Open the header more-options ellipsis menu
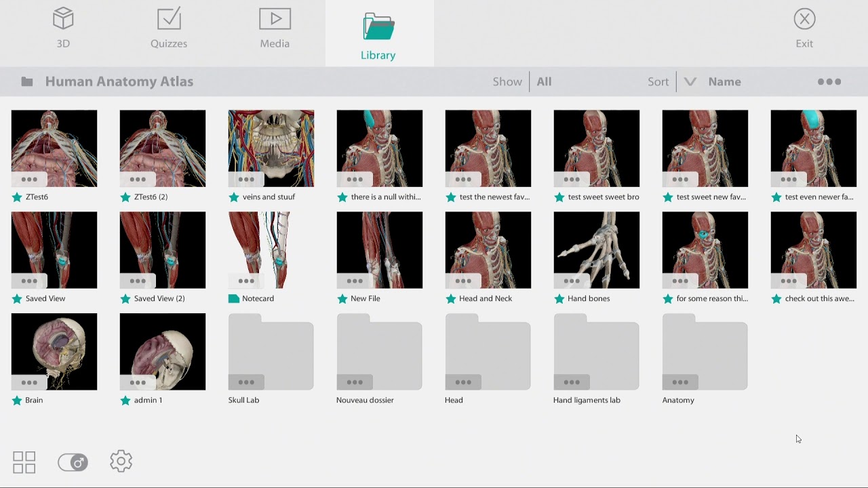The width and height of the screenshot is (868, 488). (829, 82)
